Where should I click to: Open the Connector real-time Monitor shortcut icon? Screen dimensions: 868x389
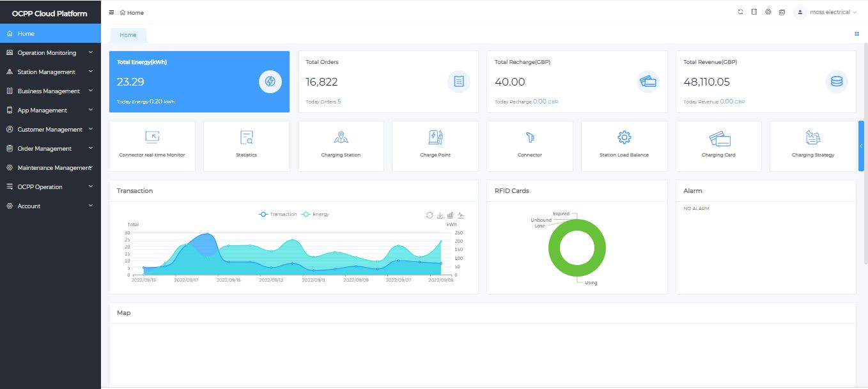pyautogui.click(x=152, y=137)
